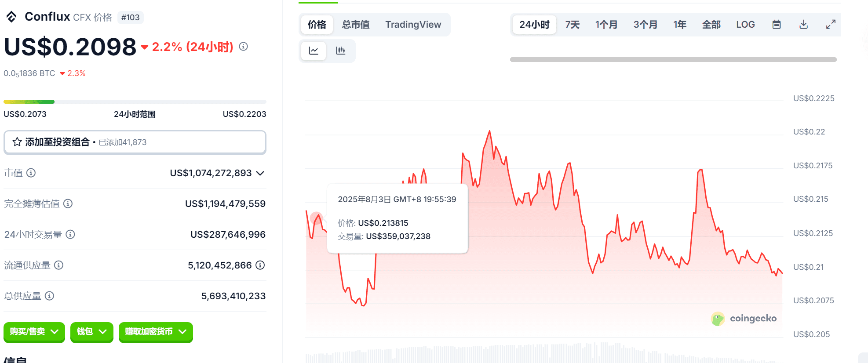Click the CoinGecko gecko logo on chart
Screen dimensions: 868x363
click(718, 319)
